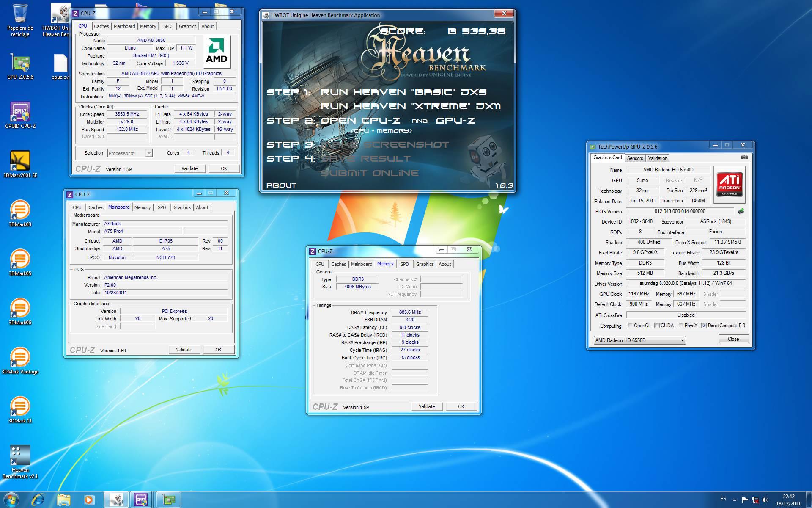812x508 pixels.
Task: Toggle the DirectCompute 5.0 checkbox
Action: point(704,326)
